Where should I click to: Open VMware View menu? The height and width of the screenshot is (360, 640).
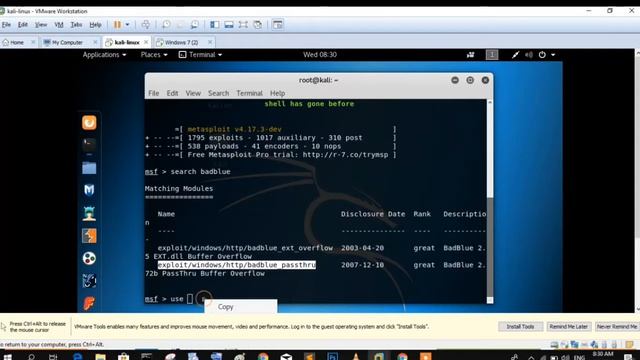click(41, 25)
